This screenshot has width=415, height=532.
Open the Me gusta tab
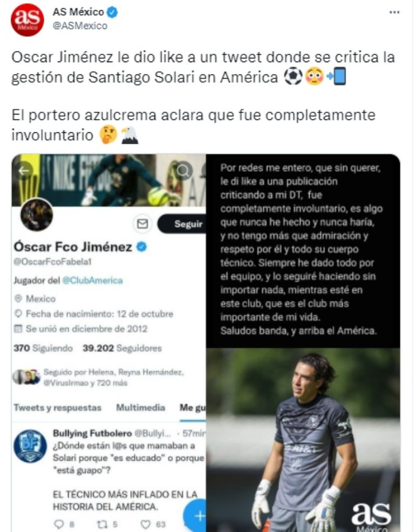(192, 408)
